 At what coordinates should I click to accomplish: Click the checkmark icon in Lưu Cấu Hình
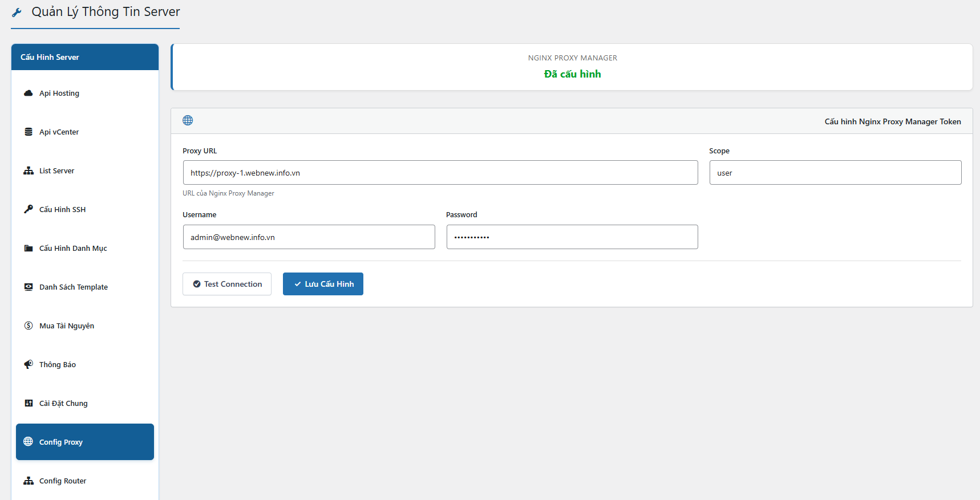[298, 284]
